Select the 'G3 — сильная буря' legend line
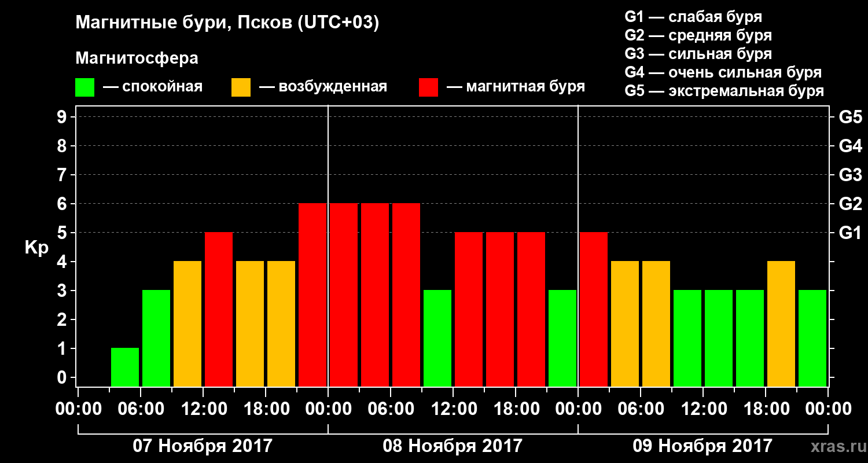868x463 pixels. point(698,54)
